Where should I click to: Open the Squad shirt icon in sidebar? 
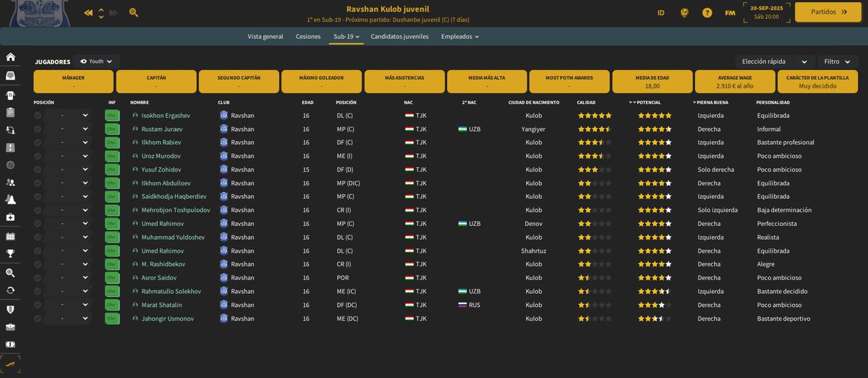[x=10, y=95]
